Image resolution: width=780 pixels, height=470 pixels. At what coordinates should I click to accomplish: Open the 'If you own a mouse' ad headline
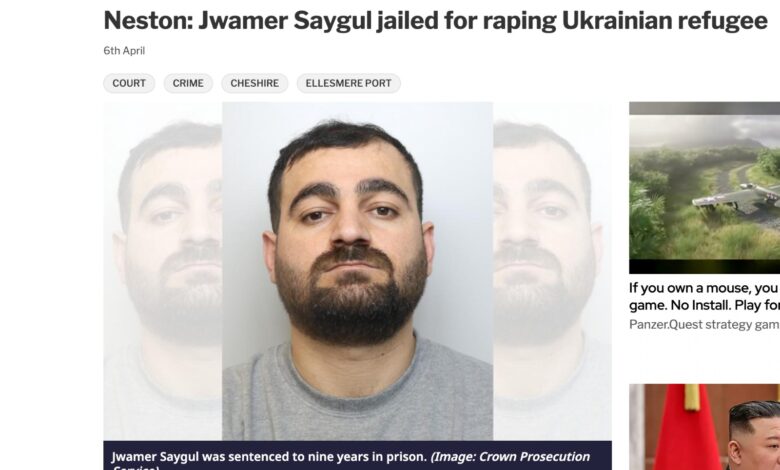coord(704,296)
